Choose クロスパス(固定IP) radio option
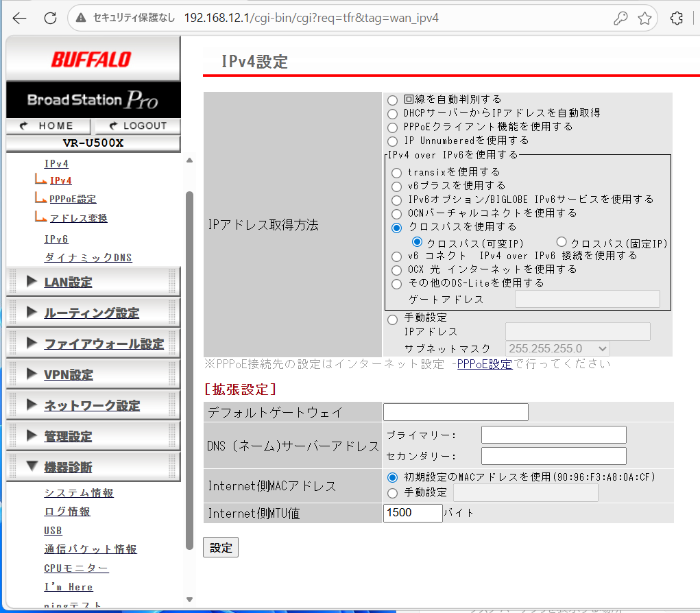Viewport: 700px width, 613px height. click(562, 242)
